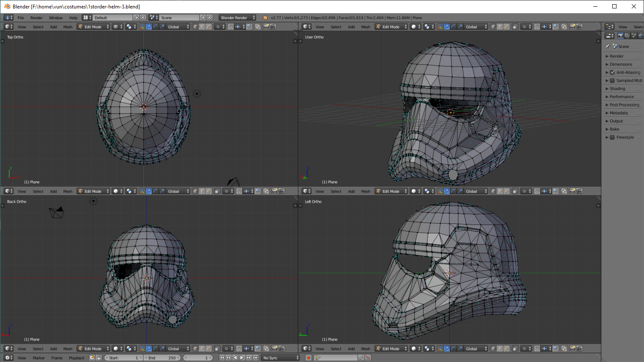Expand the Dimensions panel
The width and height of the screenshot is (644, 362).
(x=621, y=64)
